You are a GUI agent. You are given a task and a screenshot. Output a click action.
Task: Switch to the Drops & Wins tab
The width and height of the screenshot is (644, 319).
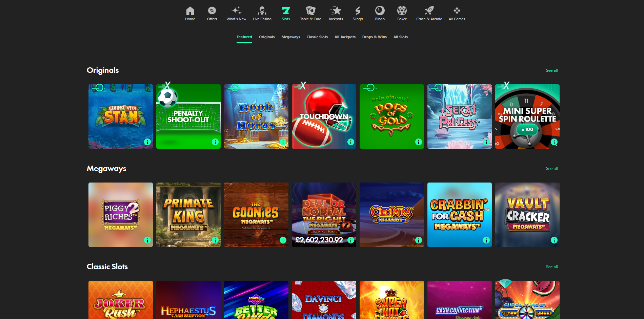coord(375,37)
